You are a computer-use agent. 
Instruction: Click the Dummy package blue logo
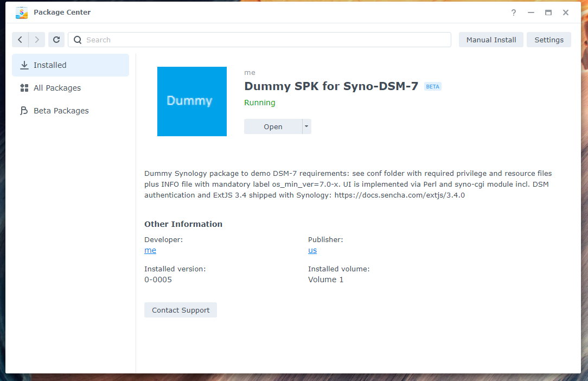tap(192, 101)
